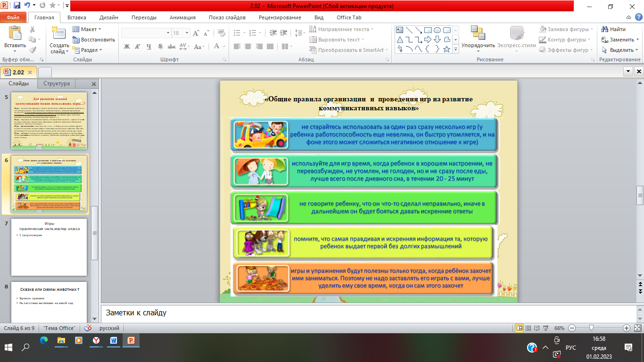
Task: Click the Вставить paste button
Action: (15, 40)
